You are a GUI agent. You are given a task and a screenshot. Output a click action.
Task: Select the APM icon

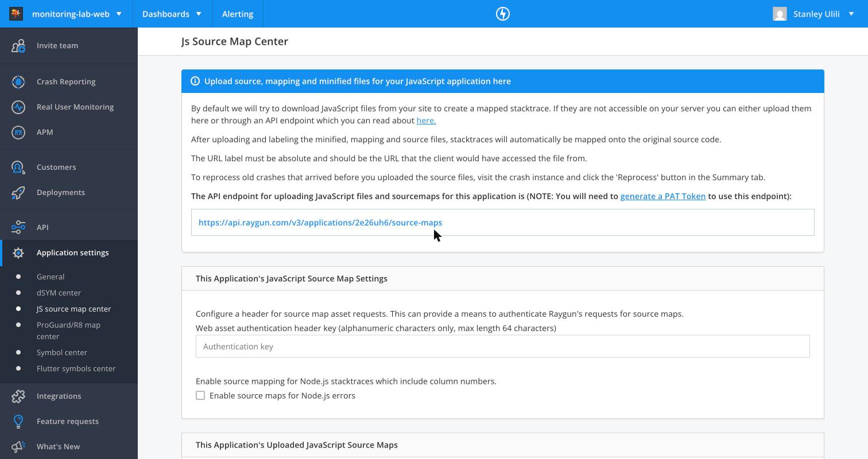(x=18, y=132)
